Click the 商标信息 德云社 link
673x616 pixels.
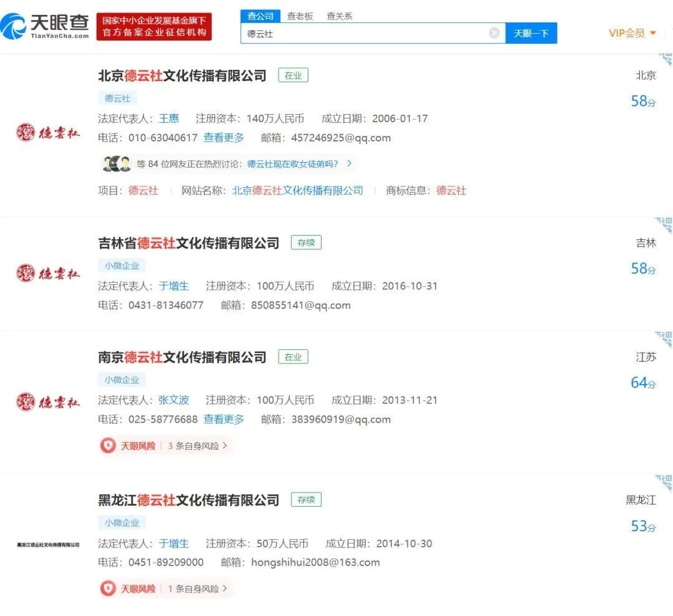click(x=451, y=190)
